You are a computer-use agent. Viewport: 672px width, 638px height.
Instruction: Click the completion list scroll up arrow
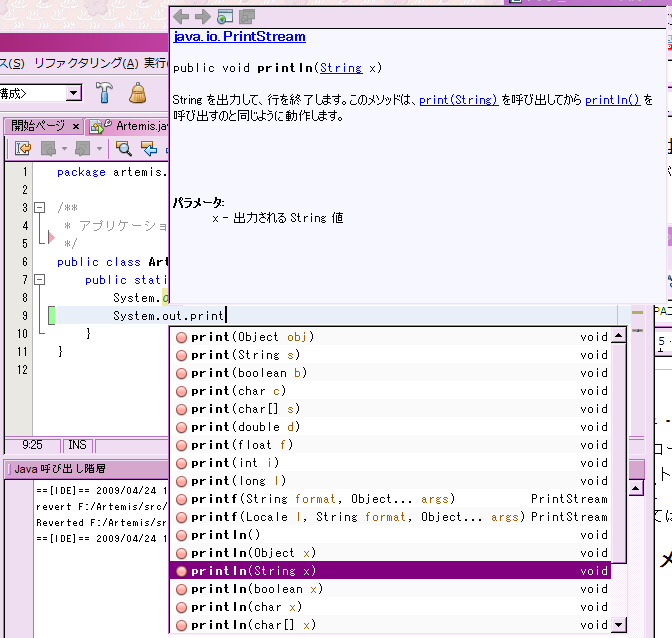618,335
